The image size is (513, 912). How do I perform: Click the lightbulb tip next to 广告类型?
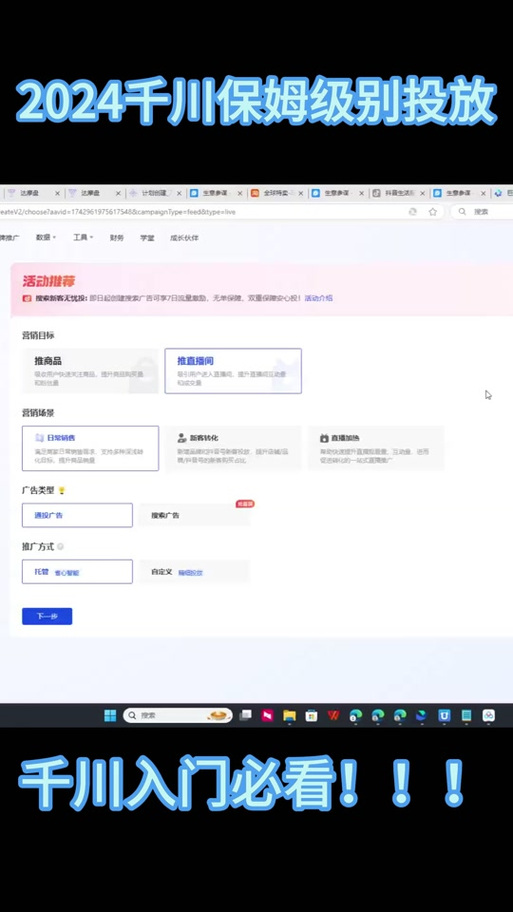[x=62, y=490]
